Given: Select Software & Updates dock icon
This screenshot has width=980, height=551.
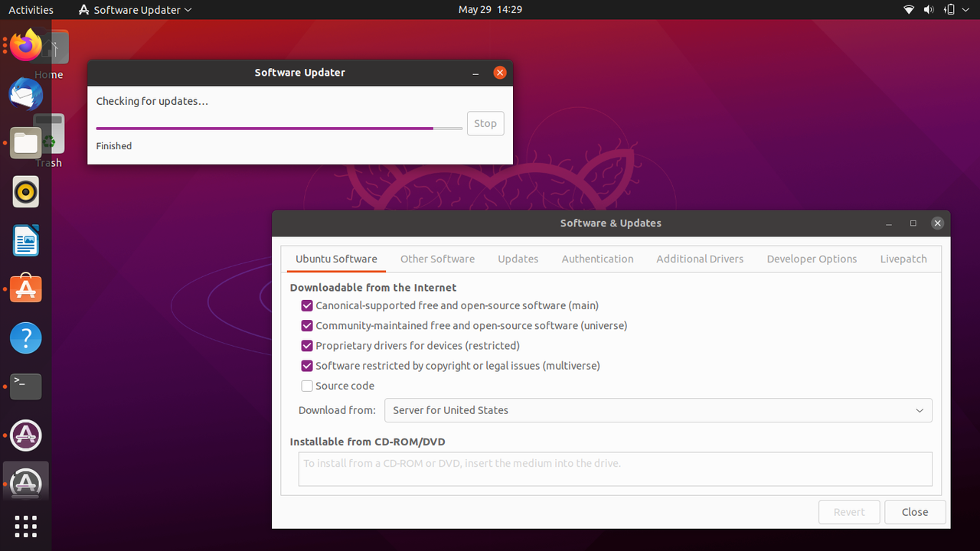Looking at the screenshot, I should (x=26, y=435).
